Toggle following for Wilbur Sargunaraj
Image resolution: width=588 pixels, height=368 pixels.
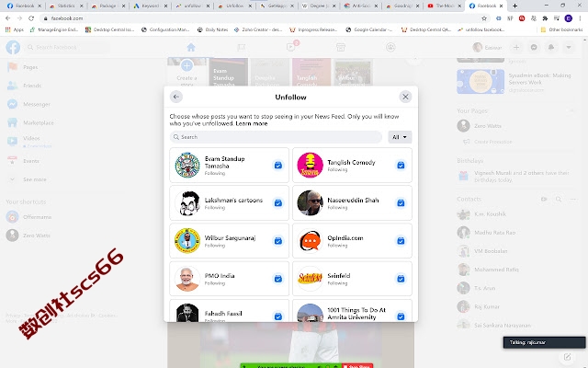(277, 241)
